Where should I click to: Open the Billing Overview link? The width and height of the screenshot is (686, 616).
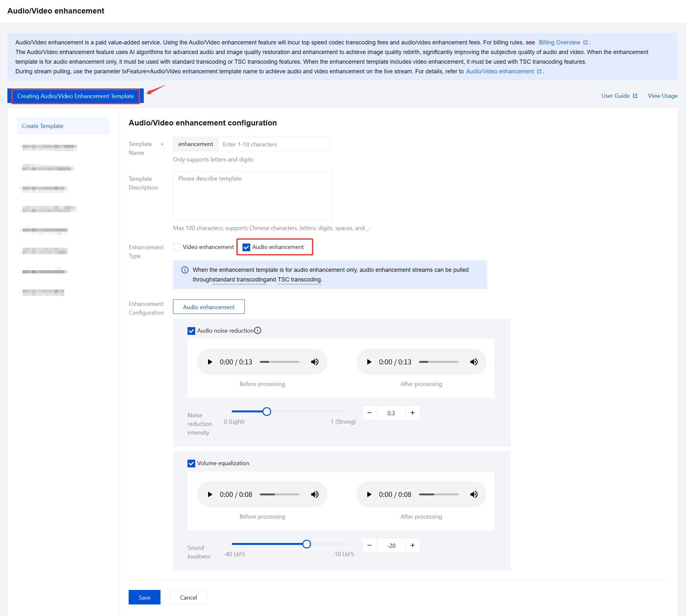559,42
